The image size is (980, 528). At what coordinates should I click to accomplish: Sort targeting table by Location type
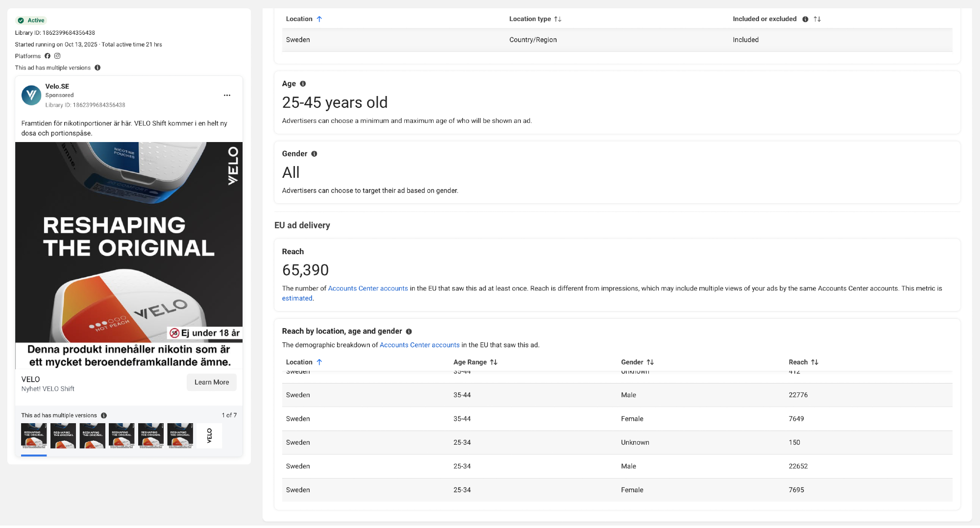tap(558, 19)
